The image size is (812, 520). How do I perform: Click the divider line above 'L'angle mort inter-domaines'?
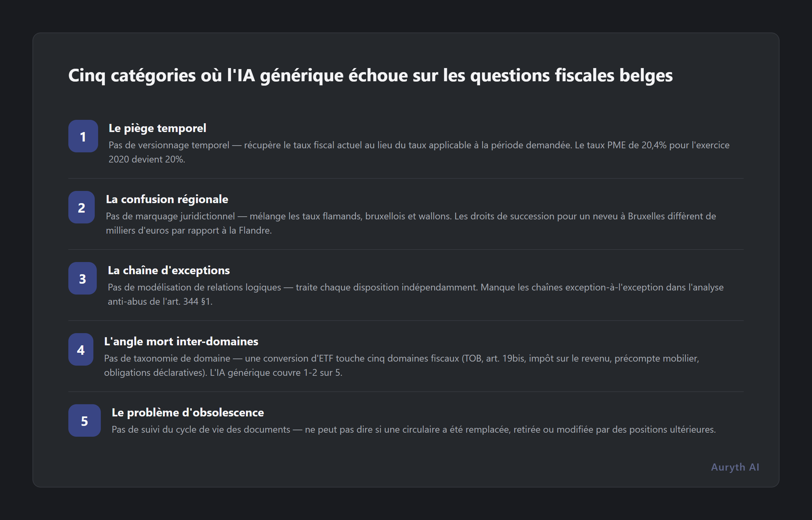[406, 321]
